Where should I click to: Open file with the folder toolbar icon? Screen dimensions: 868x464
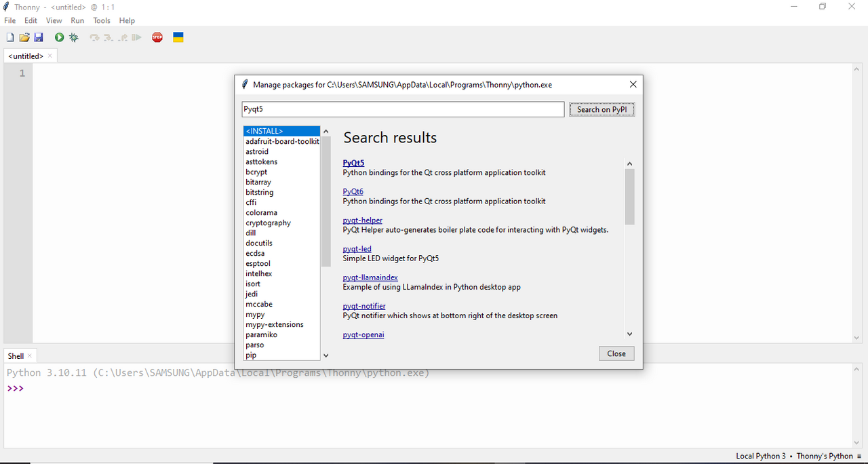click(x=24, y=37)
